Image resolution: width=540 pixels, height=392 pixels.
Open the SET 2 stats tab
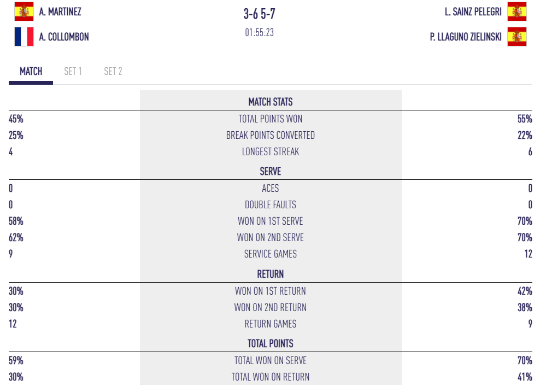pos(113,72)
